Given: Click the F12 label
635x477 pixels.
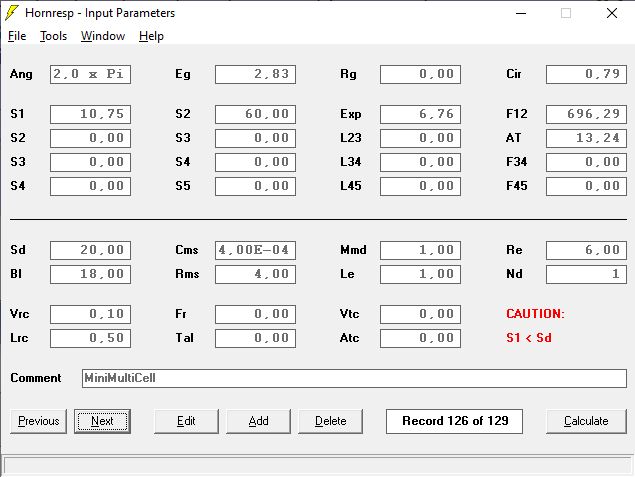Looking at the screenshot, I should pyautogui.click(x=517, y=114).
